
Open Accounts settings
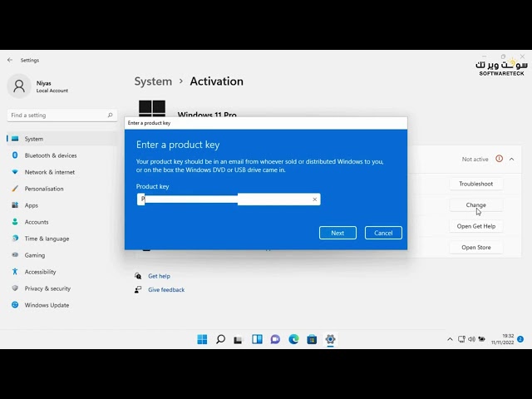pos(62,222)
